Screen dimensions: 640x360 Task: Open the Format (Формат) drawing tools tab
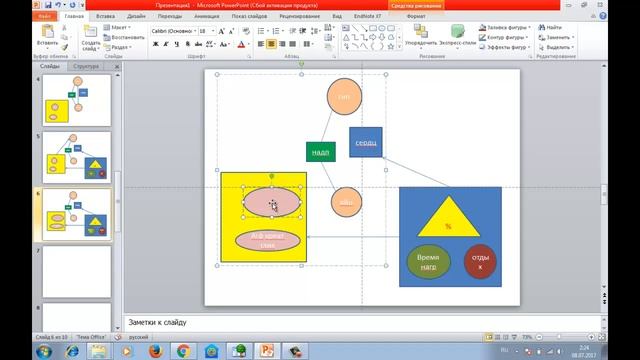pos(416,16)
